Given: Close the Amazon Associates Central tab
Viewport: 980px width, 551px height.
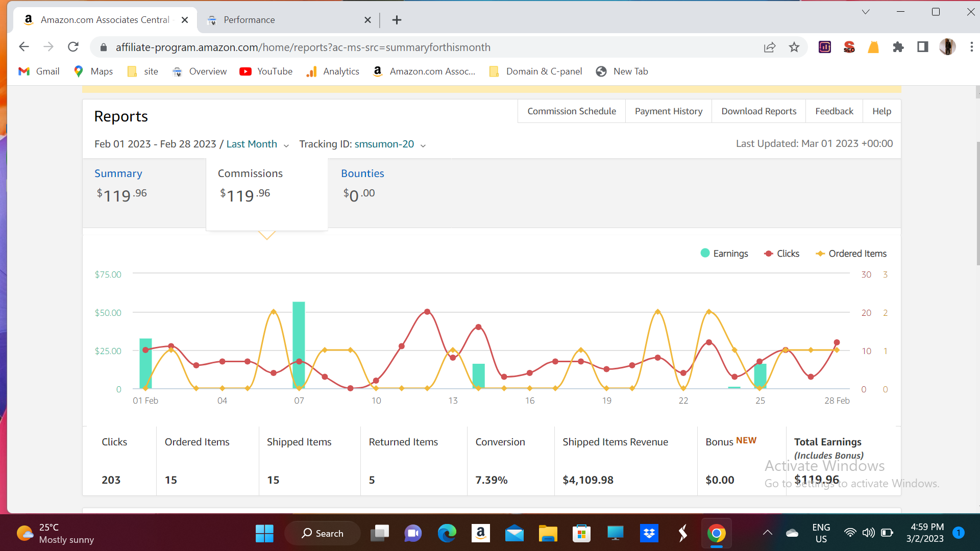Looking at the screenshot, I should (185, 20).
